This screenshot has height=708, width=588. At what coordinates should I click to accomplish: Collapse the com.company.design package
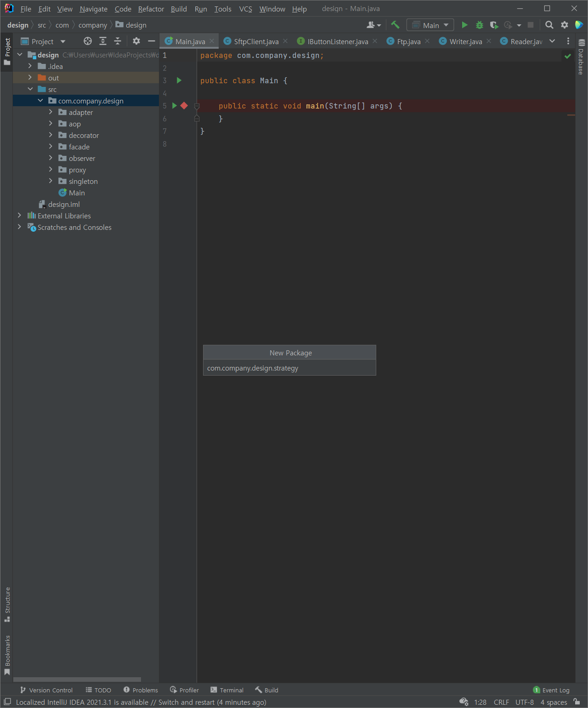[x=40, y=101]
